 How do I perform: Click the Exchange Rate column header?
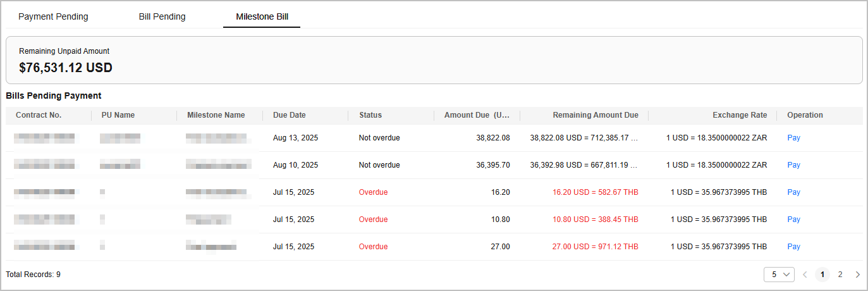740,115
